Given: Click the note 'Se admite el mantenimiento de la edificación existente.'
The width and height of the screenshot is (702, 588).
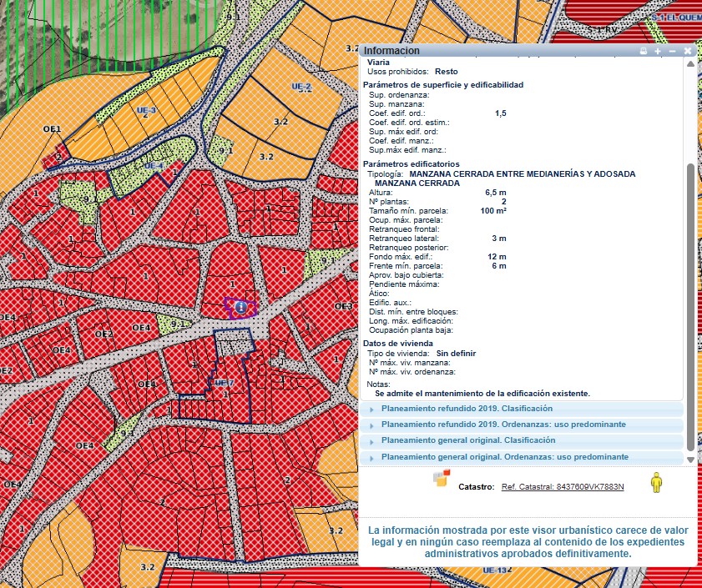Looking at the screenshot, I should [482, 394].
